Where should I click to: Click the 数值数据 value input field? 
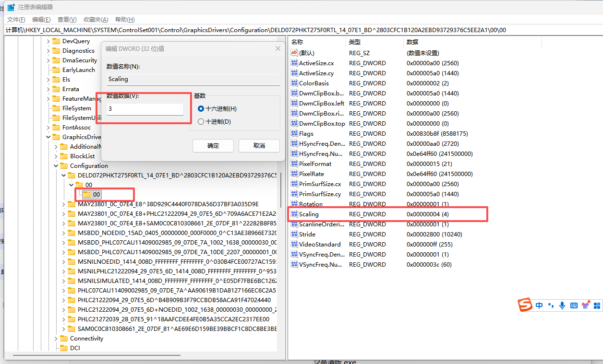[145, 109]
